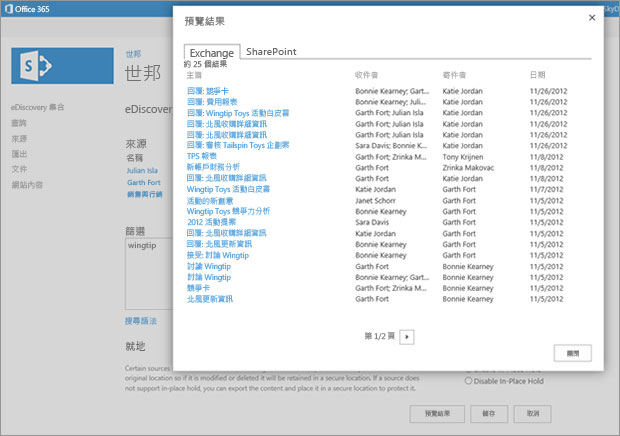Click the close button at dialog bottom
The width and height of the screenshot is (620, 436).
point(573,353)
